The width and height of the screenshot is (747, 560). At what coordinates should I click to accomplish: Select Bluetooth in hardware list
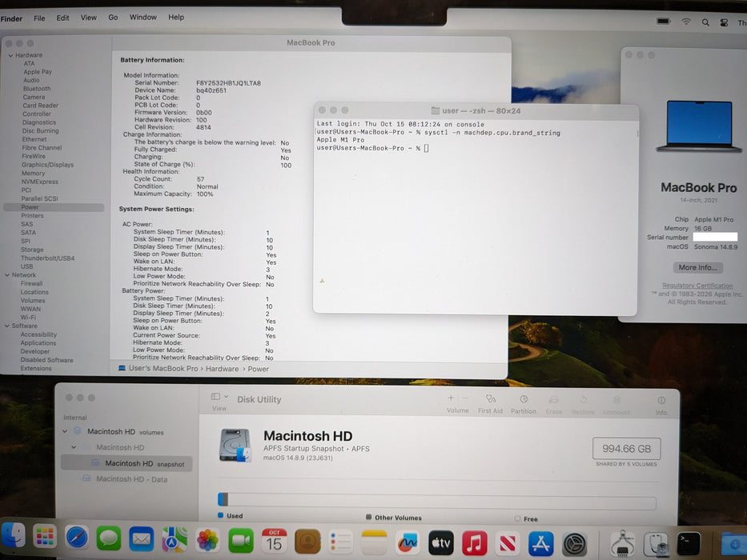37,89
